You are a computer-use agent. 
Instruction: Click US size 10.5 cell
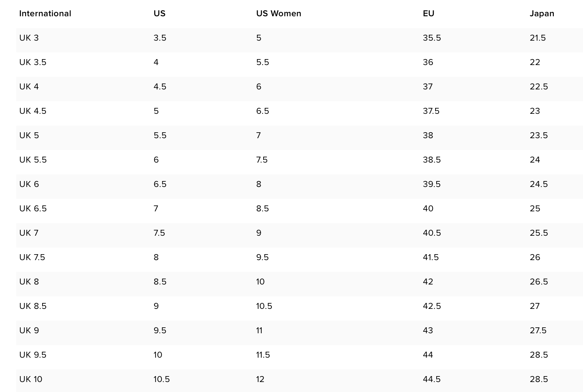tap(162, 379)
